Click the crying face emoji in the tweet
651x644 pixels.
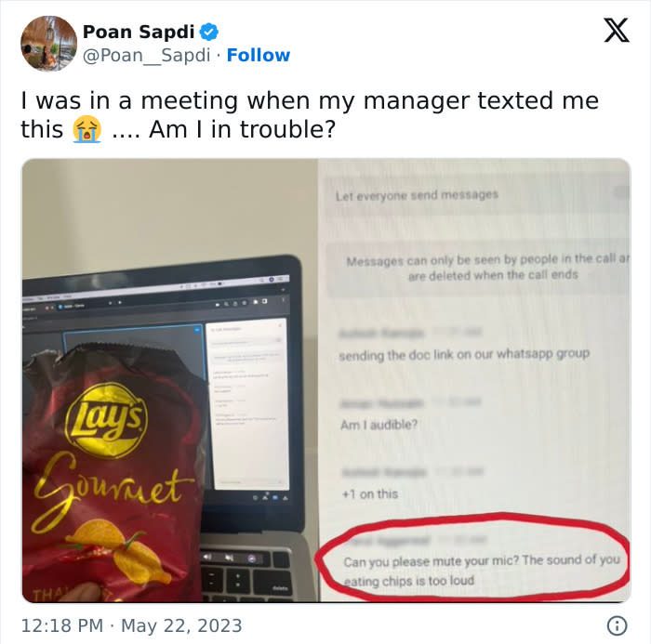(86, 129)
